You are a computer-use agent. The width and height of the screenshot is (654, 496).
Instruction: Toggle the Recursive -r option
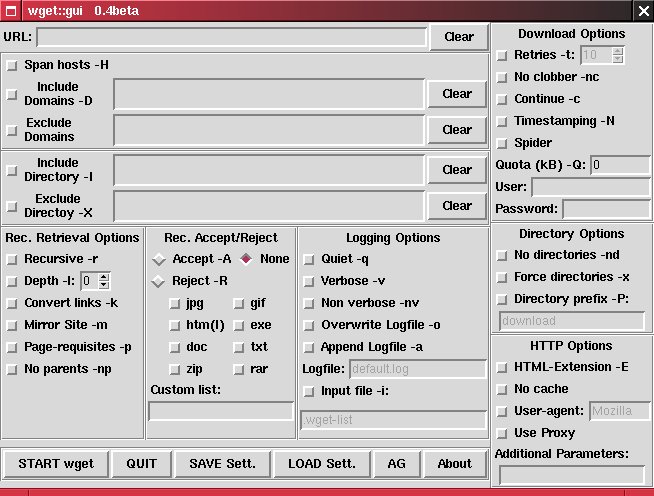(x=12, y=259)
